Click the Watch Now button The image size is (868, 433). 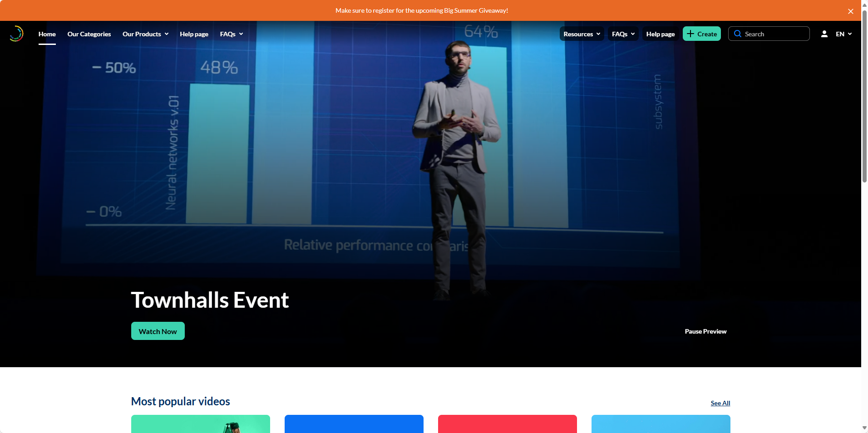(158, 331)
